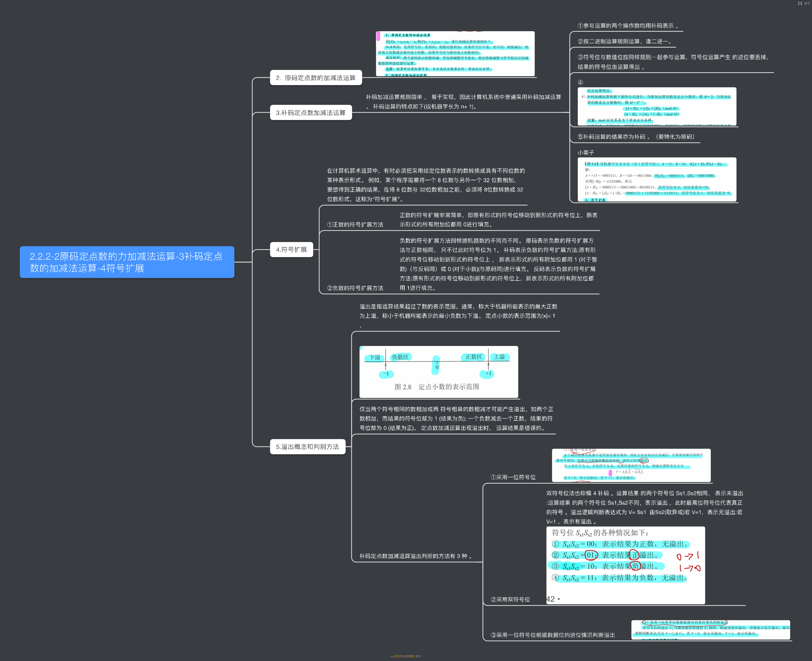Select node 2. 原码定点数的加减法运算
This screenshot has width=812, height=661.
coord(316,78)
